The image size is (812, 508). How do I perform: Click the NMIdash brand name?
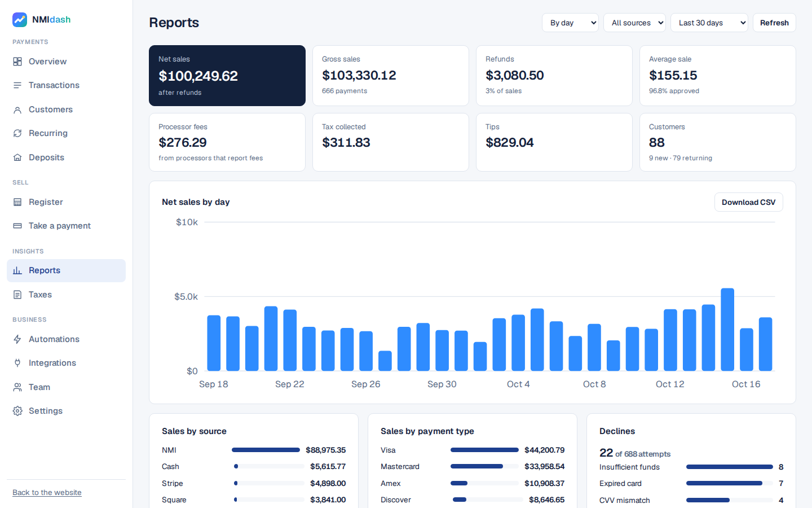click(x=51, y=20)
